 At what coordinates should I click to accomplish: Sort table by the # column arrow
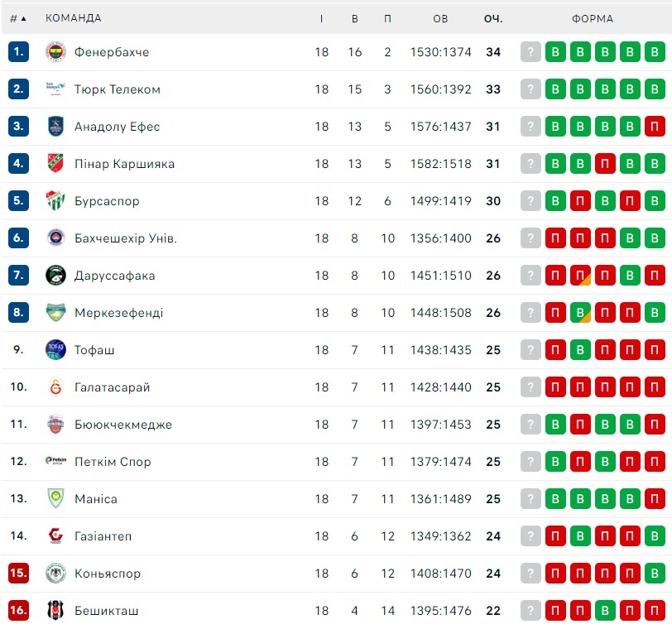(18, 18)
